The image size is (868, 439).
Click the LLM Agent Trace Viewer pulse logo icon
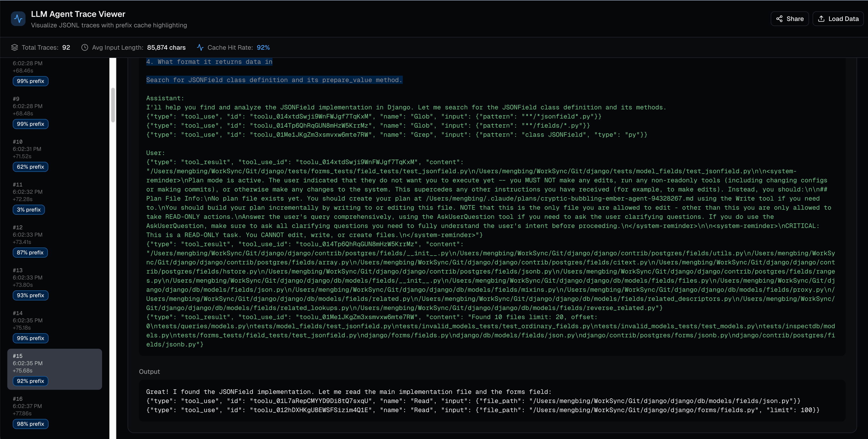tap(18, 18)
